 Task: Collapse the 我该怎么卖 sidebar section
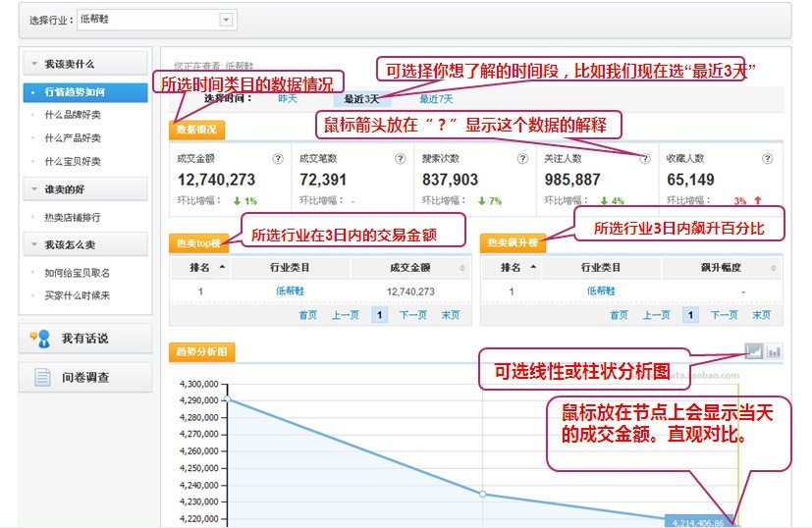click(x=85, y=244)
